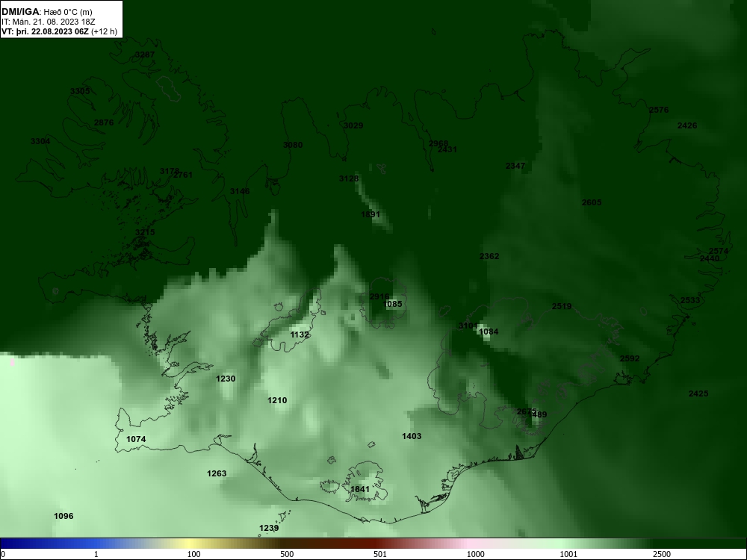Click the map value 1263
Viewport: 747px width, 560px height.
(217, 474)
